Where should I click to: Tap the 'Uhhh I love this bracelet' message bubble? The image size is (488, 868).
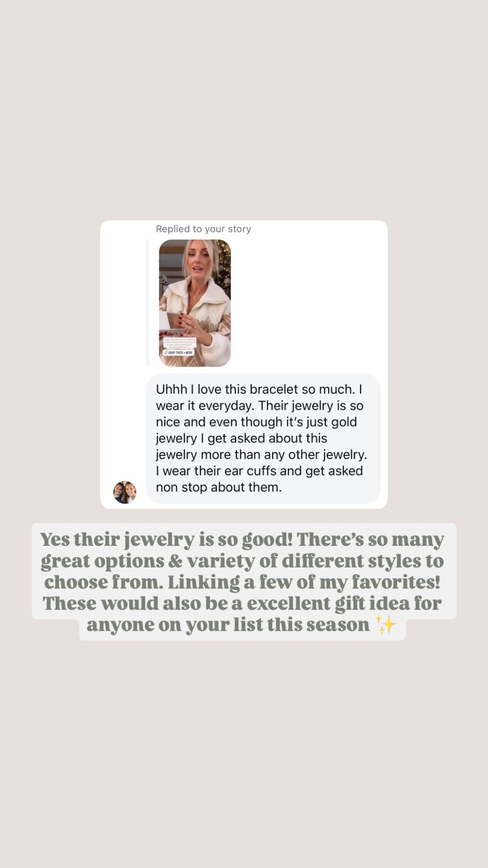263,438
